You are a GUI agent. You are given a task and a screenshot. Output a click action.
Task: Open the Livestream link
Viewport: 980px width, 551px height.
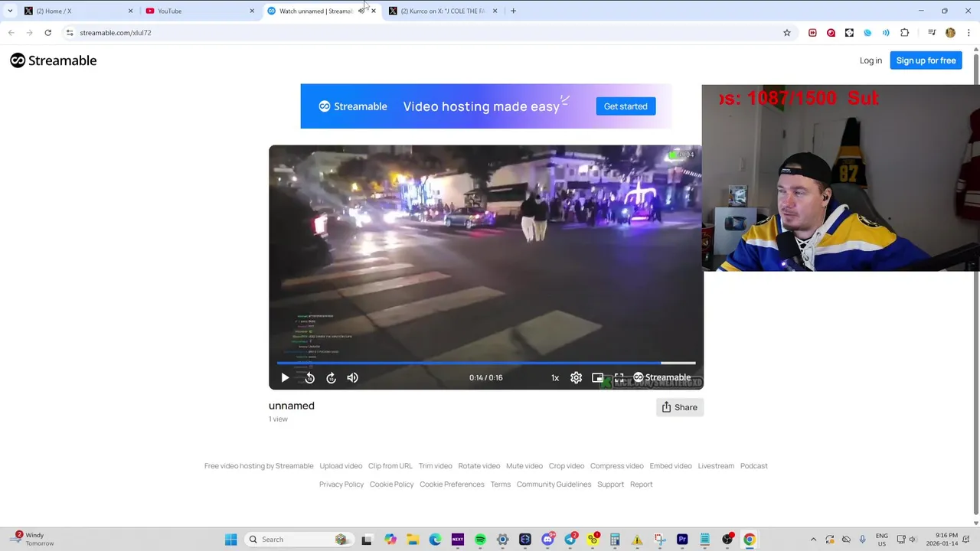pyautogui.click(x=716, y=466)
